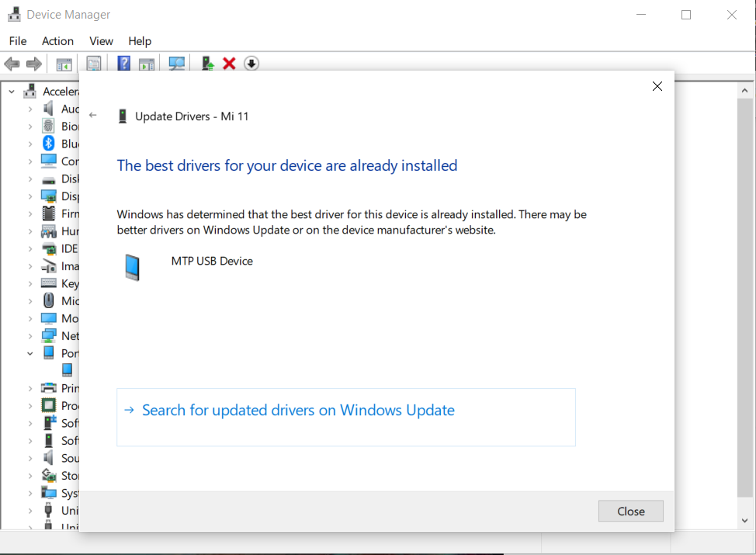Select the System devices category icon
Image resolution: width=756 pixels, height=555 pixels.
click(x=49, y=492)
